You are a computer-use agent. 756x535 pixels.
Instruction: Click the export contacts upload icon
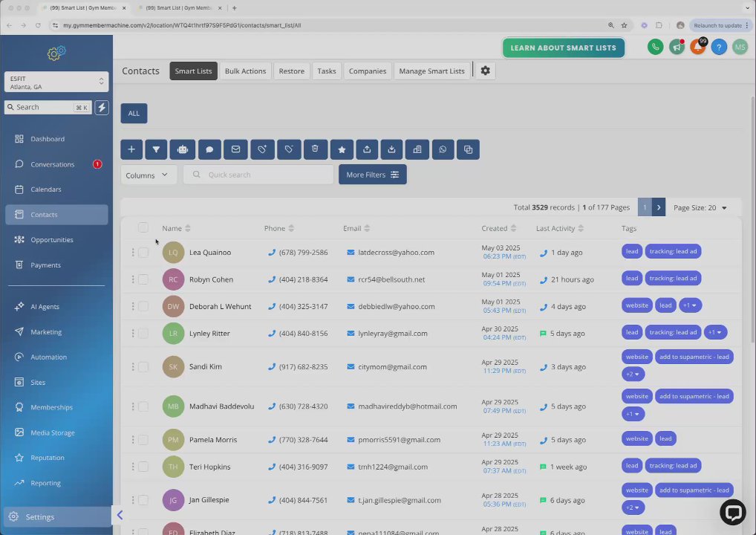click(367, 149)
